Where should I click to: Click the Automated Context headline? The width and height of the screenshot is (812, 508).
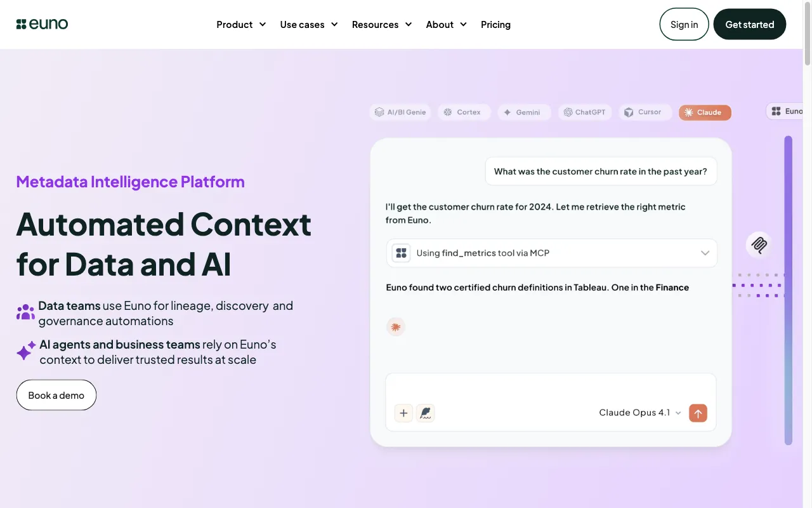164,244
